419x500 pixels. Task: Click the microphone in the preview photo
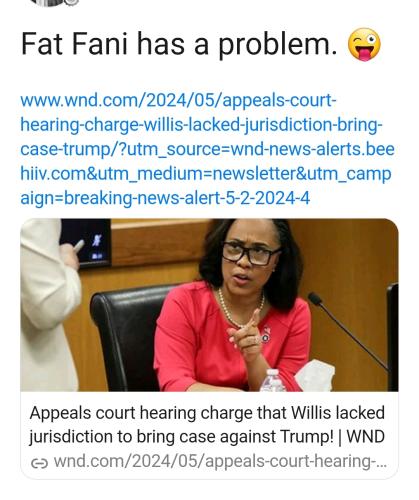coord(347,331)
